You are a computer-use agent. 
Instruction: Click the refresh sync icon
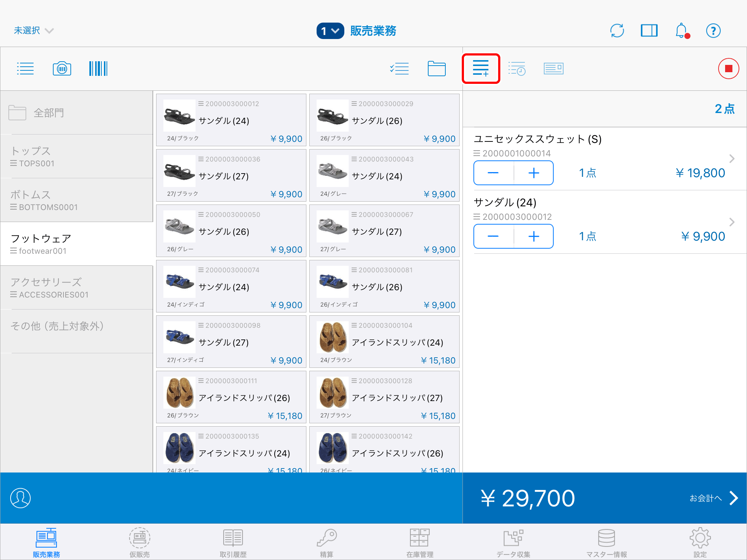point(617,31)
